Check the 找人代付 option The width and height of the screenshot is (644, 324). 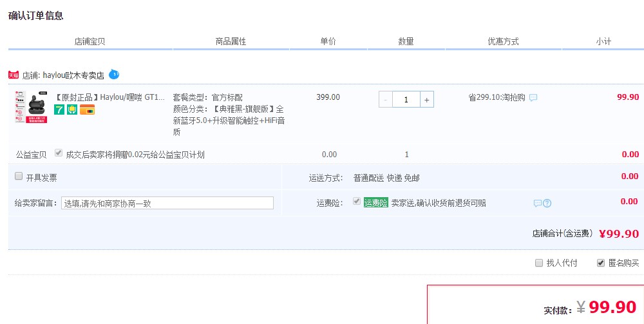(x=539, y=263)
